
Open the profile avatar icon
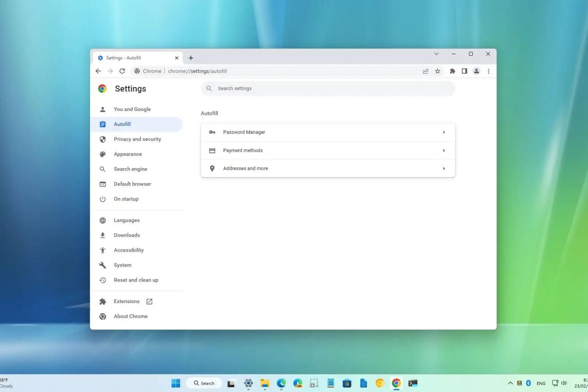(x=476, y=71)
